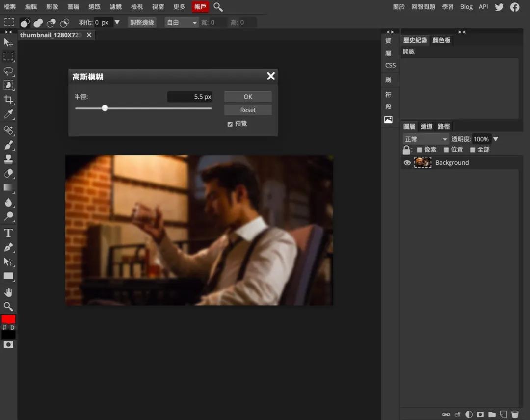
Task: Click the Background layer thumbnail
Action: point(423,162)
